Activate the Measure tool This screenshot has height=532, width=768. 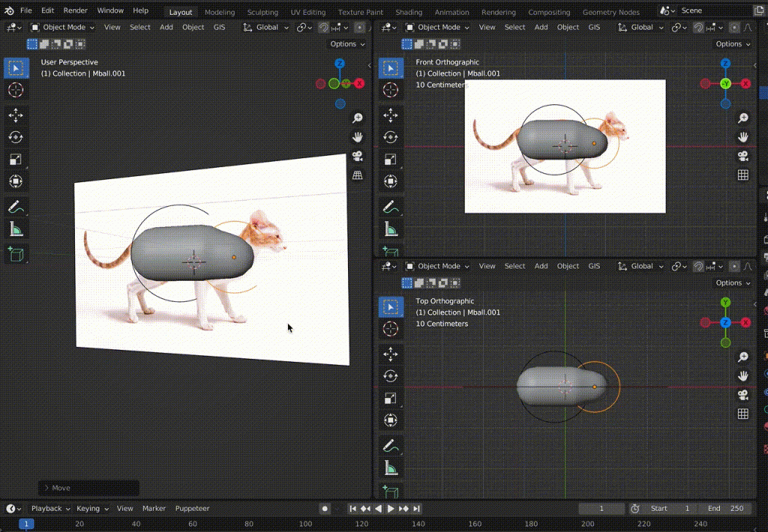(16, 228)
